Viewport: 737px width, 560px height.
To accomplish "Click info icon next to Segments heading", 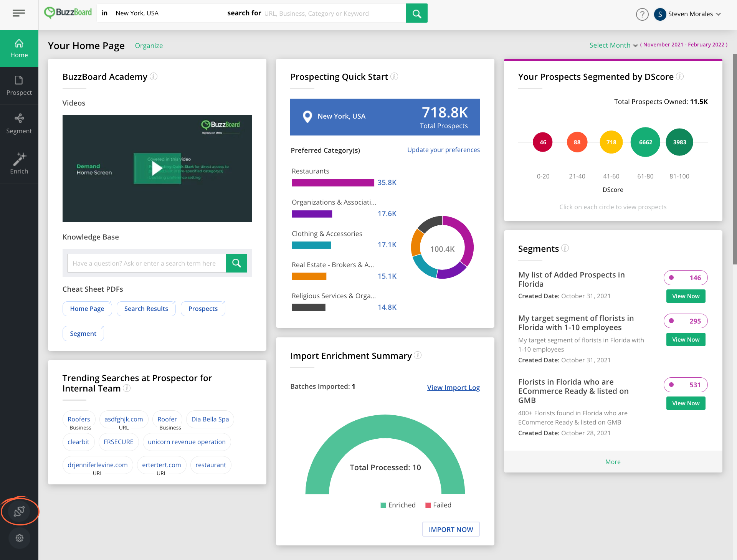I will click(565, 248).
